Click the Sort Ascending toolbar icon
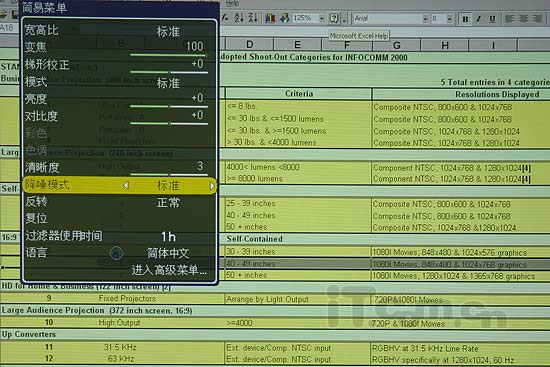The image size is (550, 367). coord(239,18)
